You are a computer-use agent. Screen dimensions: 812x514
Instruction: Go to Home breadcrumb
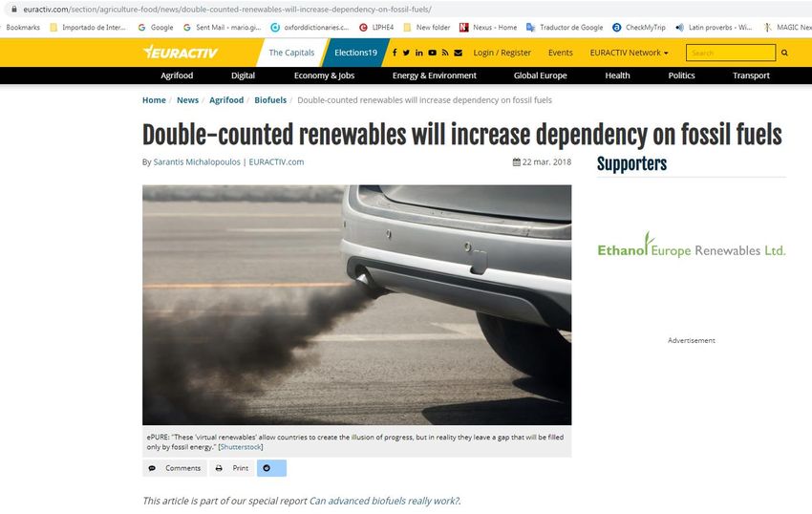coord(154,100)
